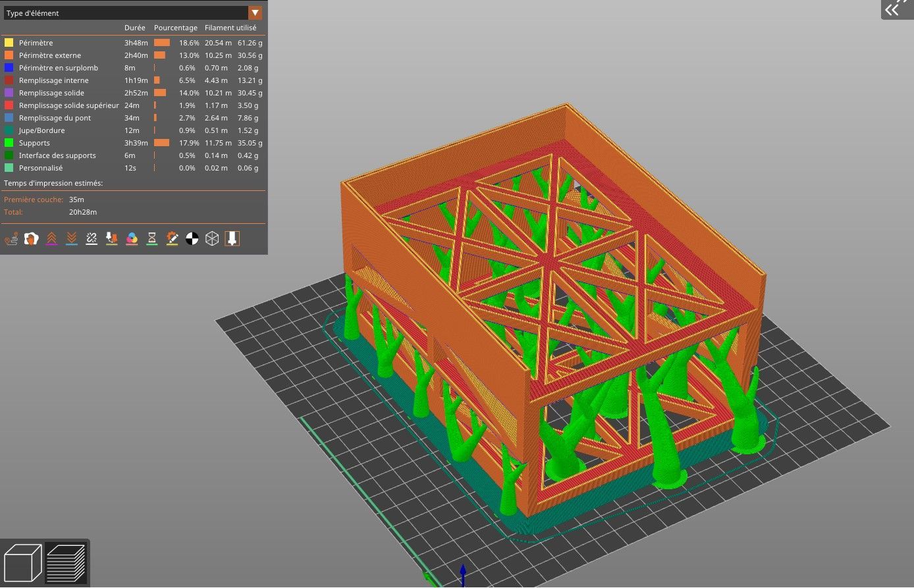Toggle the Personnalisé label
Screen dimensions: 914x588
point(41,168)
